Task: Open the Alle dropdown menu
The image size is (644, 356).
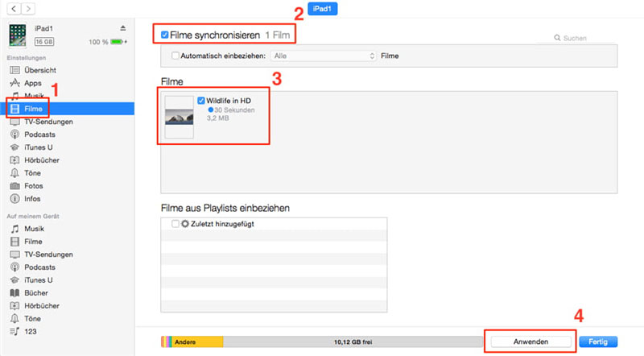Action: coord(324,56)
